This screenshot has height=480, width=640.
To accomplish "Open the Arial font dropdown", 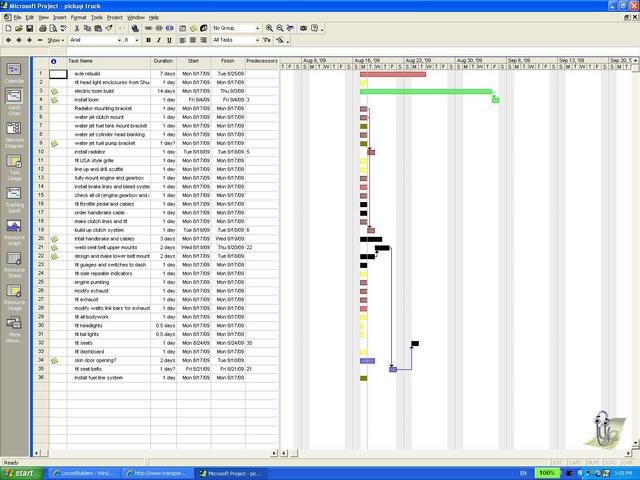I will tap(117, 40).
